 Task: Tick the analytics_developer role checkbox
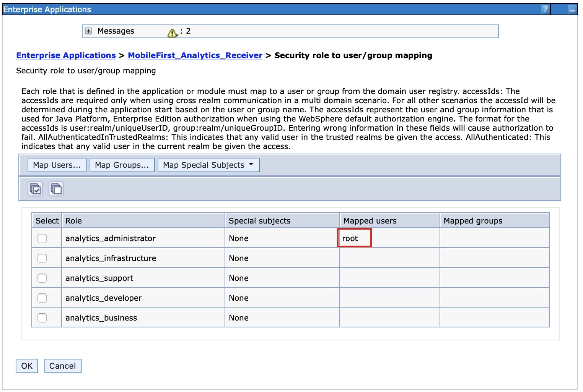pyautogui.click(x=42, y=298)
